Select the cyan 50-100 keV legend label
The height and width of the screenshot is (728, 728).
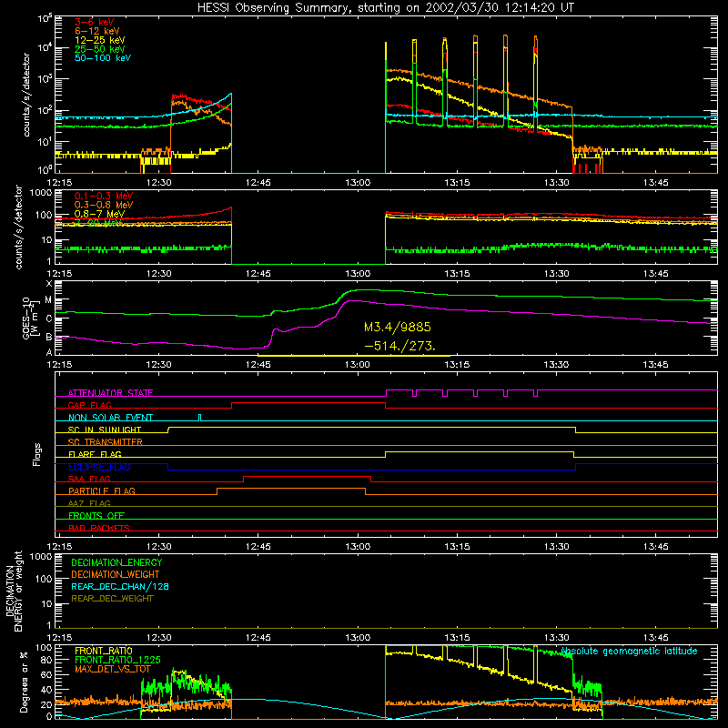coord(102,58)
